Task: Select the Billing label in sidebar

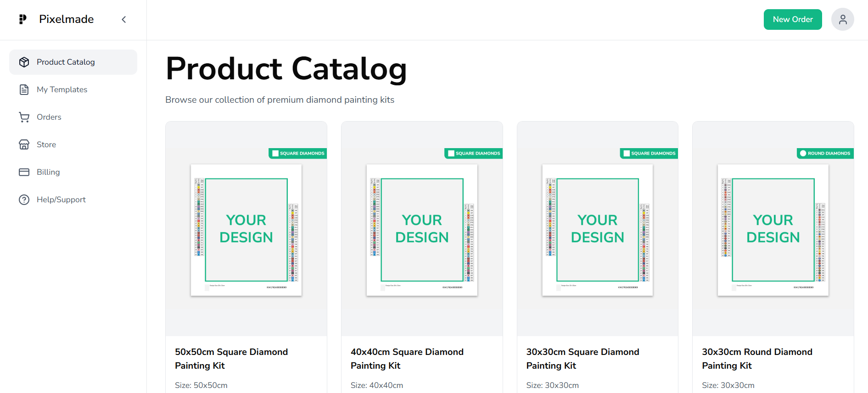Action: tap(48, 172)
